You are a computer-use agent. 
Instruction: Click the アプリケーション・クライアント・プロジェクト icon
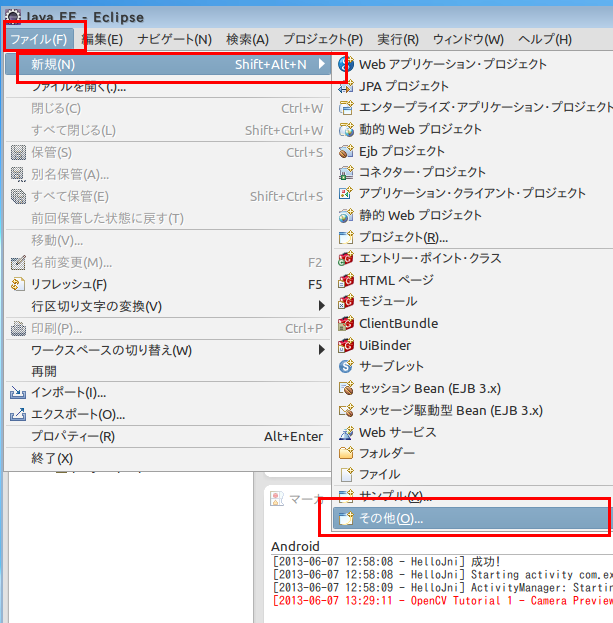346,193
